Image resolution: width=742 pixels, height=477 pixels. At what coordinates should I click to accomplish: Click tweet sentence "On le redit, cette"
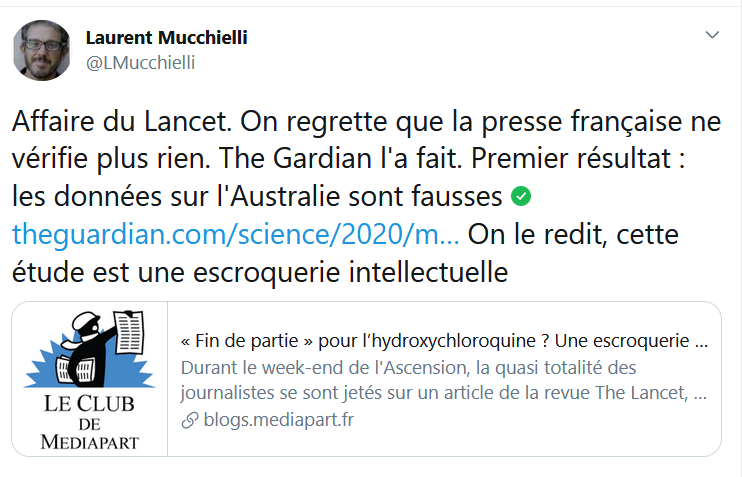pyautogui.click(x=573, y=234)
